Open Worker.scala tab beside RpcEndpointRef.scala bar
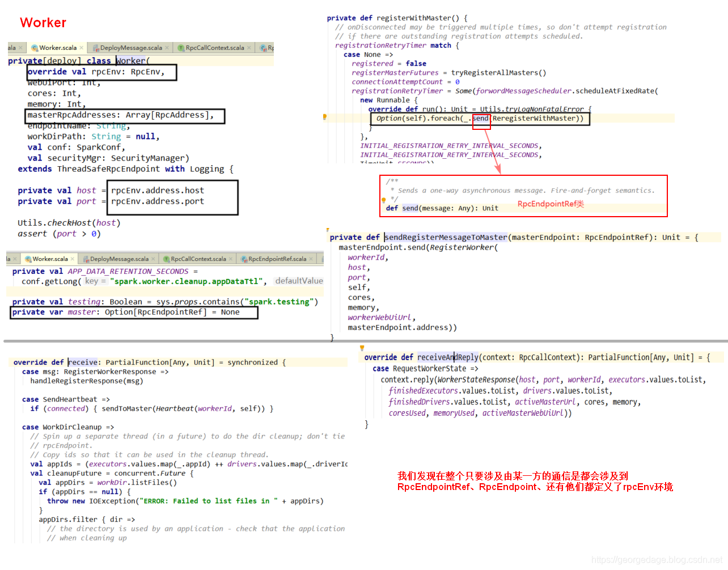This screenshot has height=570, width=728. click(x=50, y=259)
